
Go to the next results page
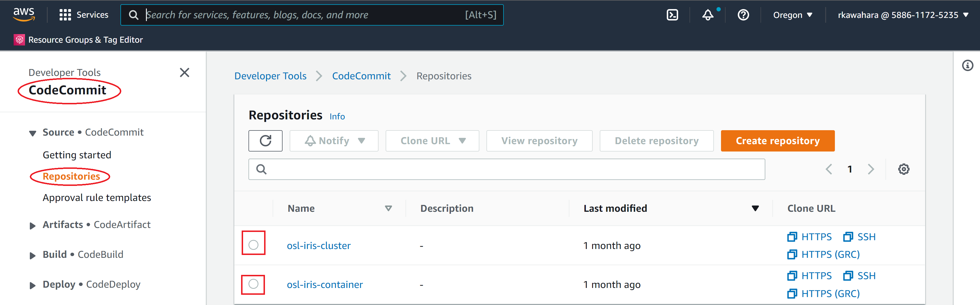[871, 169]
